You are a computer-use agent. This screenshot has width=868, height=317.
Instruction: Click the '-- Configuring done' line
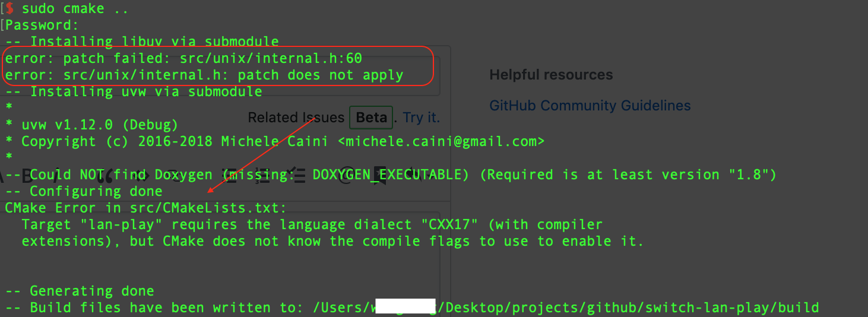click(x=84, y=192)
